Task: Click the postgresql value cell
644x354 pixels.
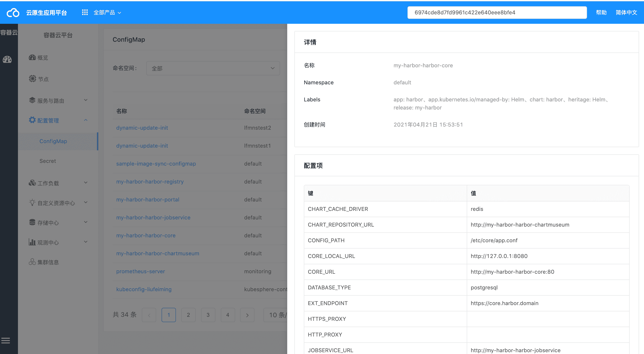Action: (548, 288)
